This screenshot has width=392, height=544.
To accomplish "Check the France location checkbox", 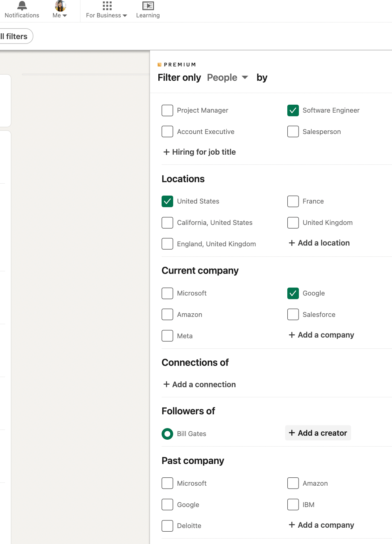I will tap(293, 201).
